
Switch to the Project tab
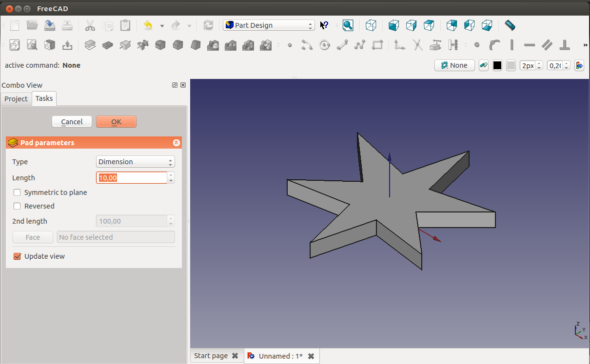[x=16, y=99]
